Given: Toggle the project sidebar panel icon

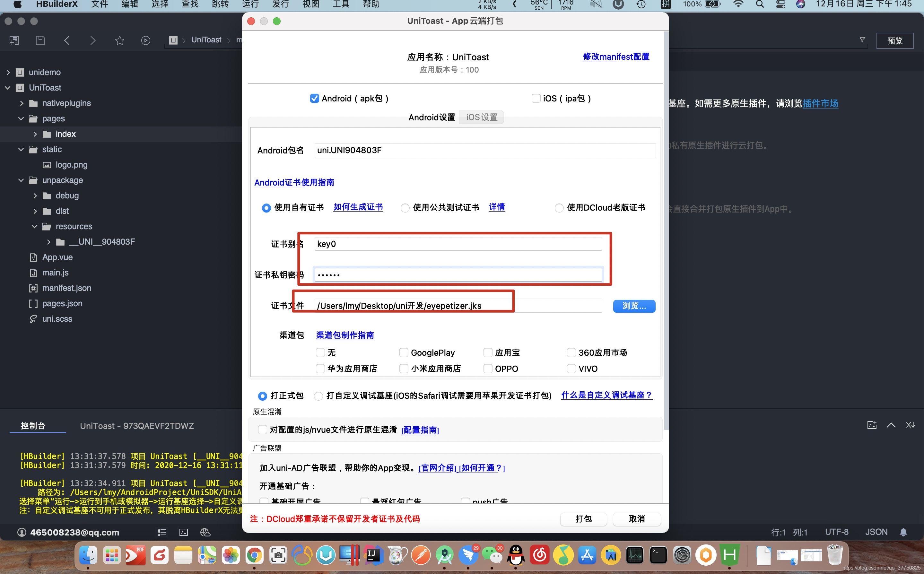Looking at the screenshot, I should coord(14,40).
